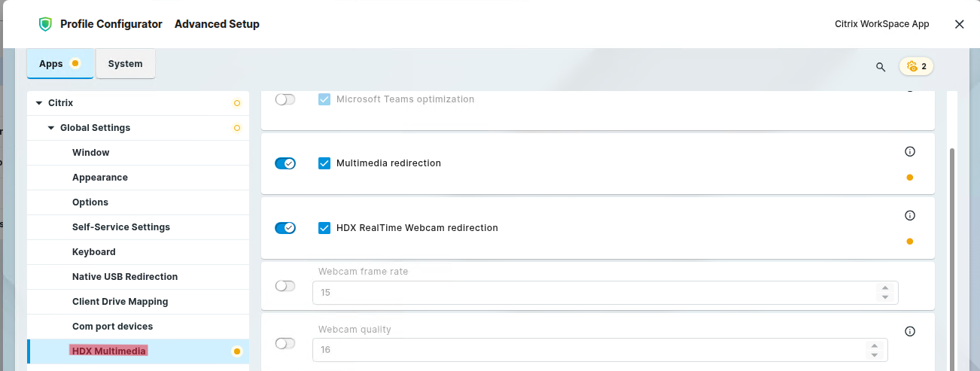Image resolution: width=980 pixels, height=371 pixels.
Task: Click the Webcam quality input field
Action: 587,350
